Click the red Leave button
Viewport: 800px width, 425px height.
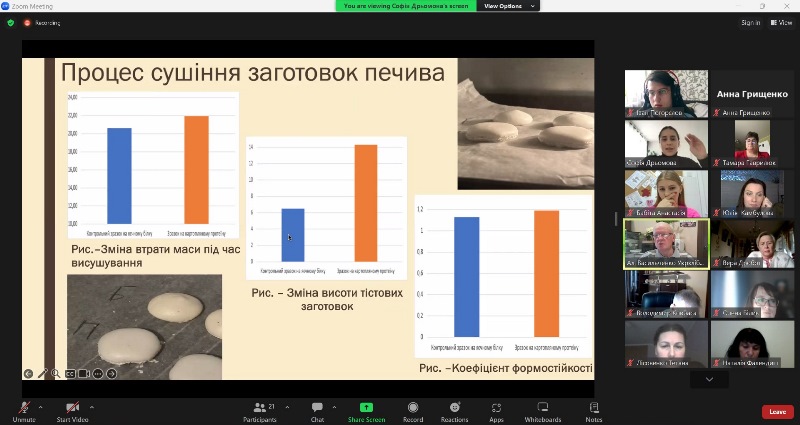[778, 412]
